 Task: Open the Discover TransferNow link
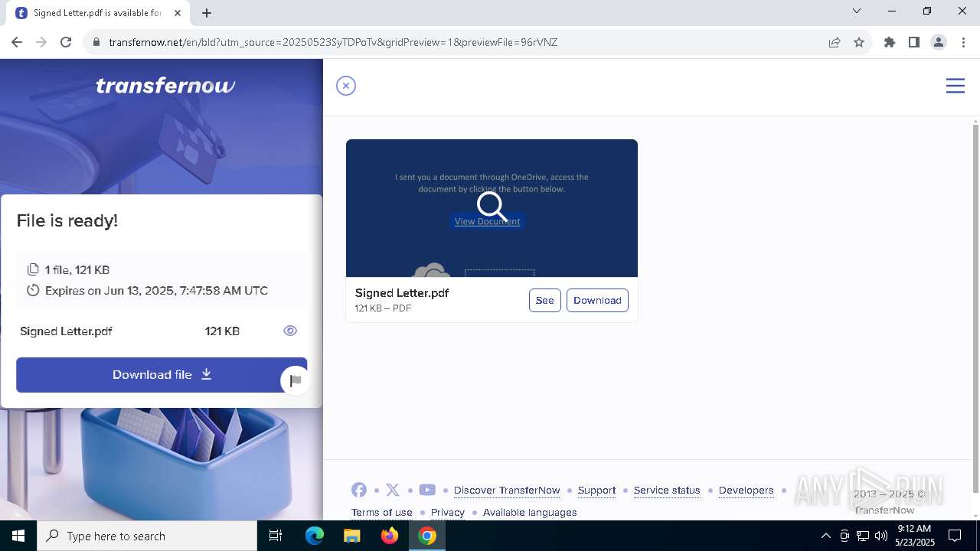(x=507, y=490)
